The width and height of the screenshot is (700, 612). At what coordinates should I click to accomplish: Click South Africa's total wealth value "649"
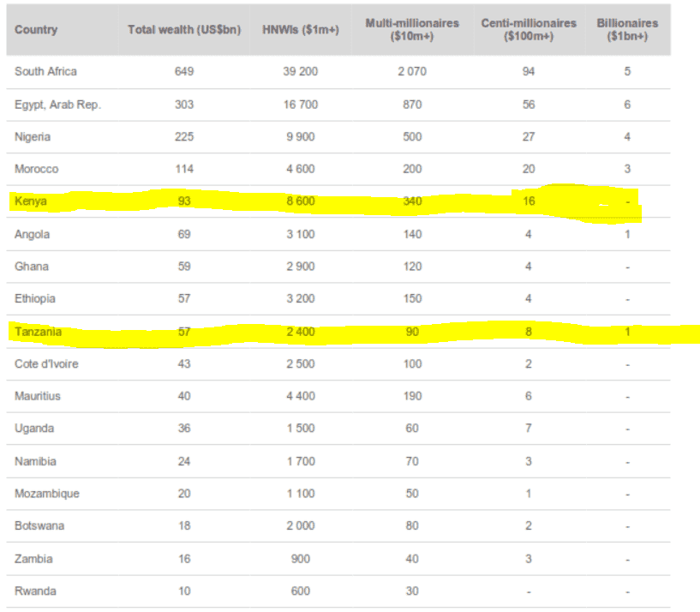click(184, 71)
